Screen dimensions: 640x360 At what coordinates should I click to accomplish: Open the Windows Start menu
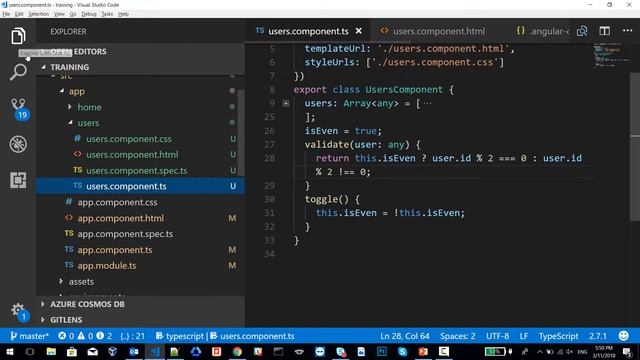pos(9,351)
